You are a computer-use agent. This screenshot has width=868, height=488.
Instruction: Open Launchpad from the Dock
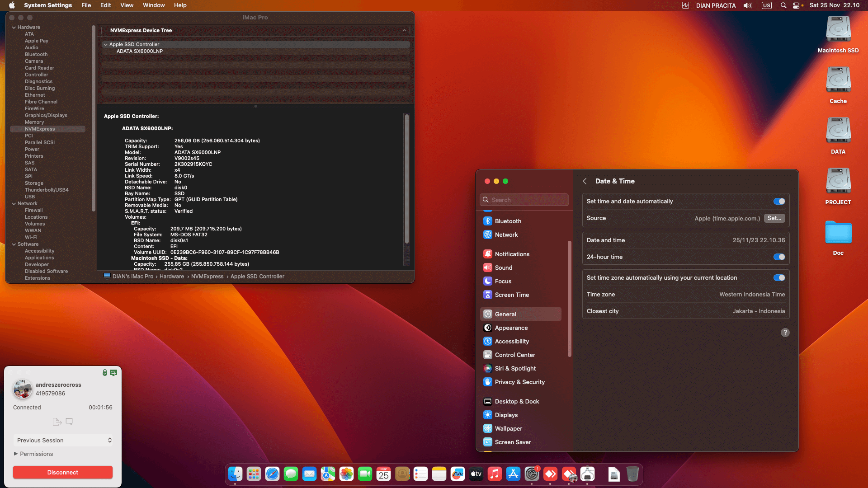pos(254,474)
